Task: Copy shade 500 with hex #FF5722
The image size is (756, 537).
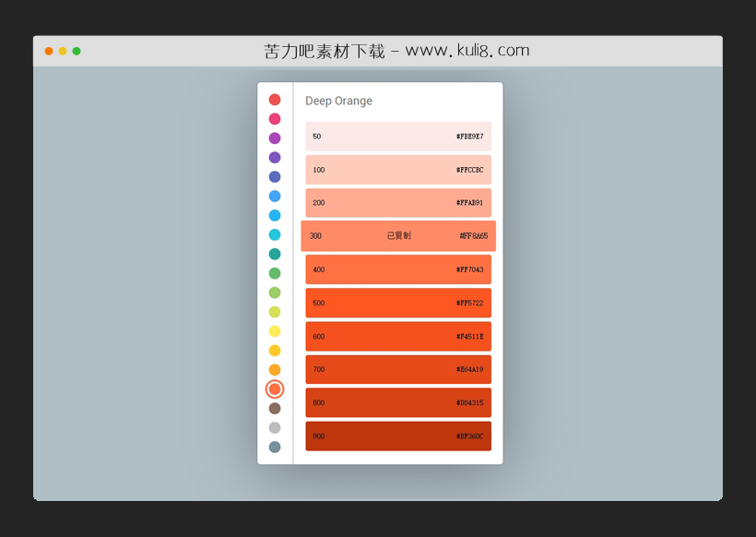Action: (397, 303)
